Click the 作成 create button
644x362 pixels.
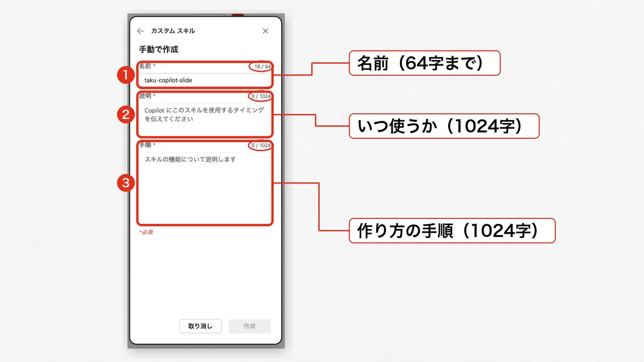coord(250,326)
